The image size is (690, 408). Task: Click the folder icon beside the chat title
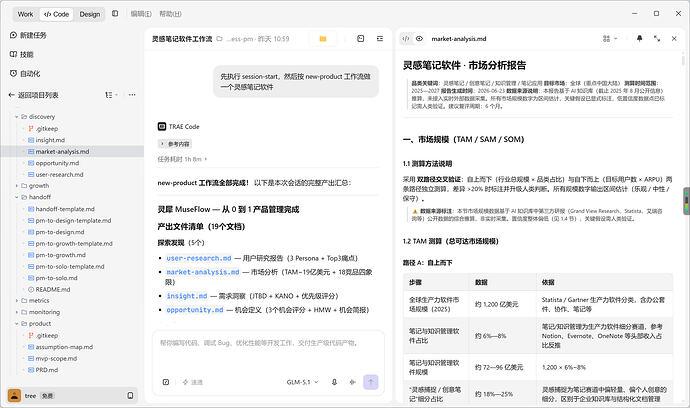[x=220, y=39]
